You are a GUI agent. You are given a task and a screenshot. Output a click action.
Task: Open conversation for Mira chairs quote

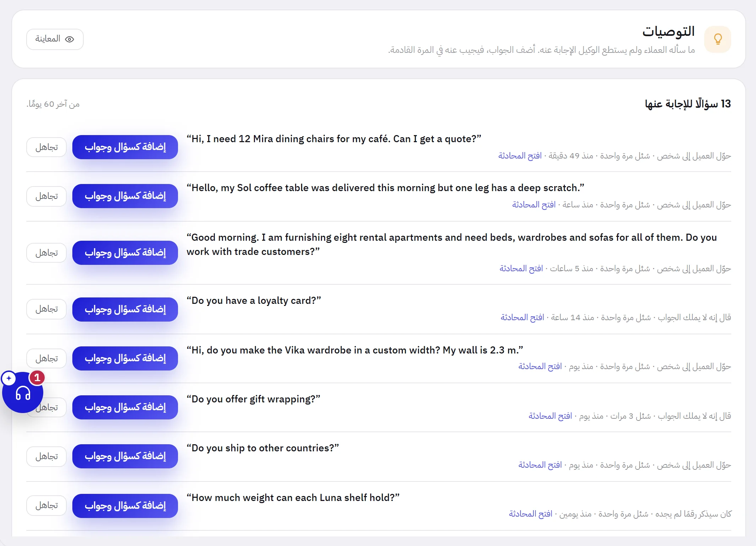[520, 156]
